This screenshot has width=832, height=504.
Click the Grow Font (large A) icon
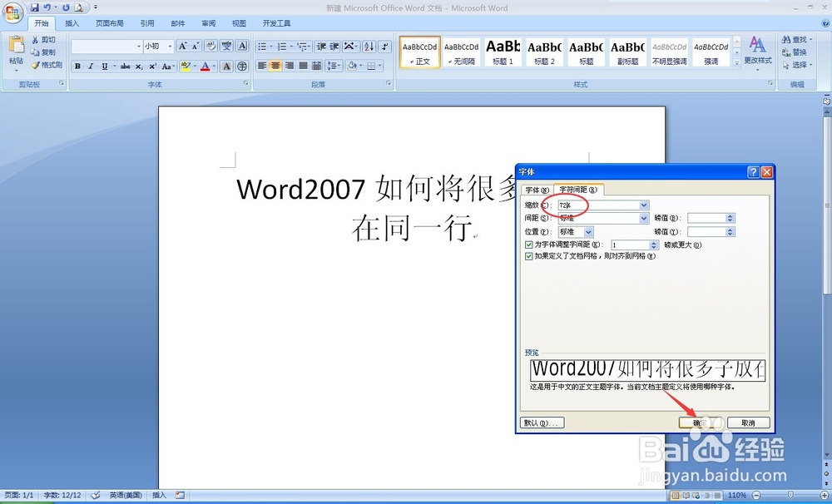(x=182, y=46)
